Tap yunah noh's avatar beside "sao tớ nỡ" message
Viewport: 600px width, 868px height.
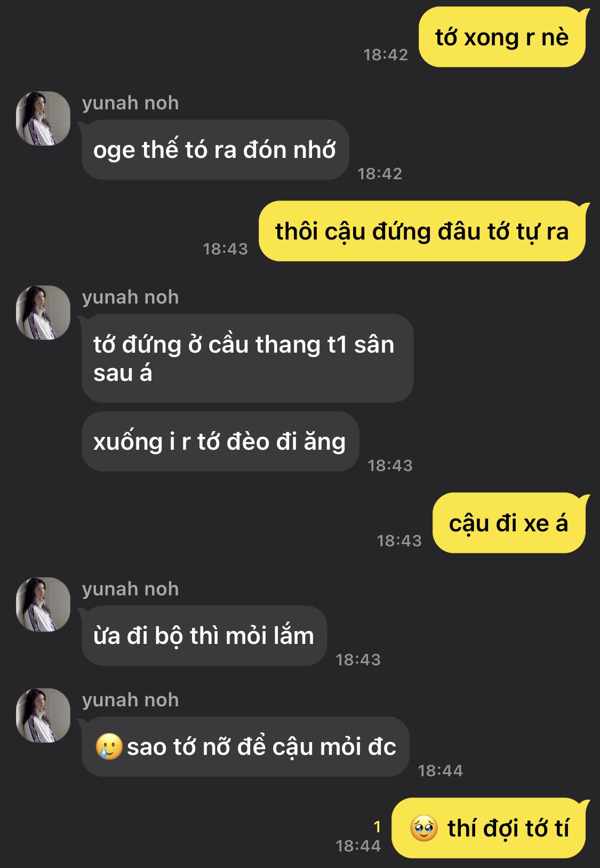43,715
